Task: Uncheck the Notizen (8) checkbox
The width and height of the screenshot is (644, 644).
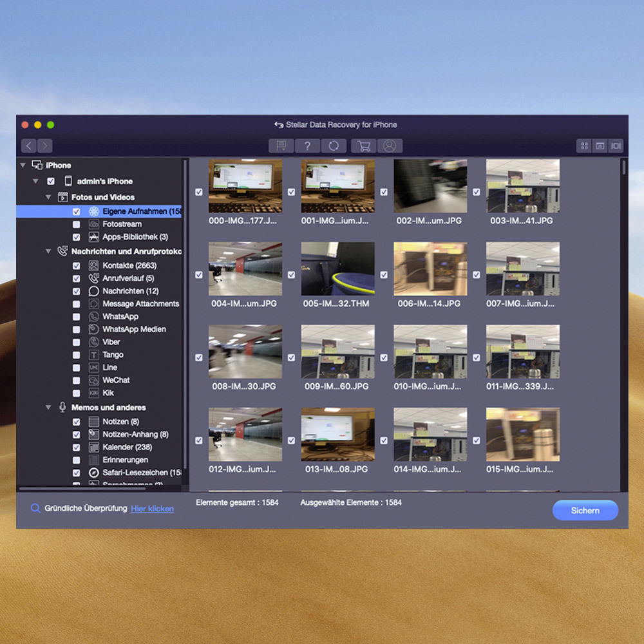Action: 77,422
